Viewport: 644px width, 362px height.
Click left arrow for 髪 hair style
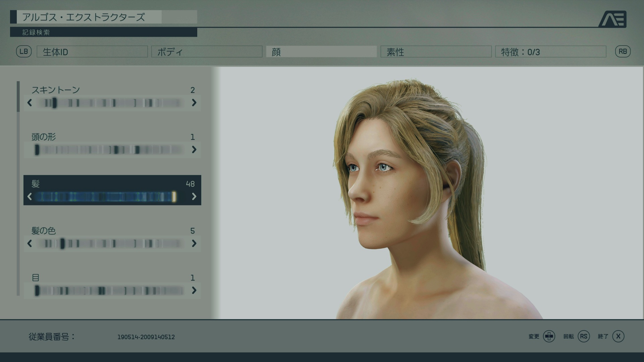[30, 196]
